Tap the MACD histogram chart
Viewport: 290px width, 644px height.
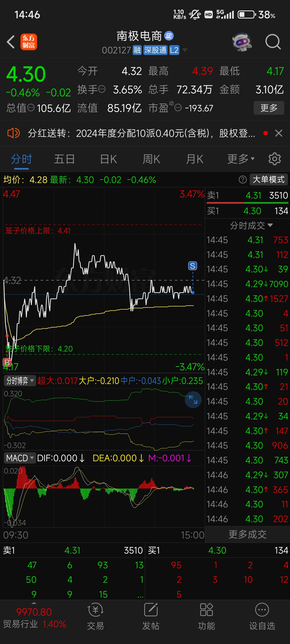coord(104,496)
